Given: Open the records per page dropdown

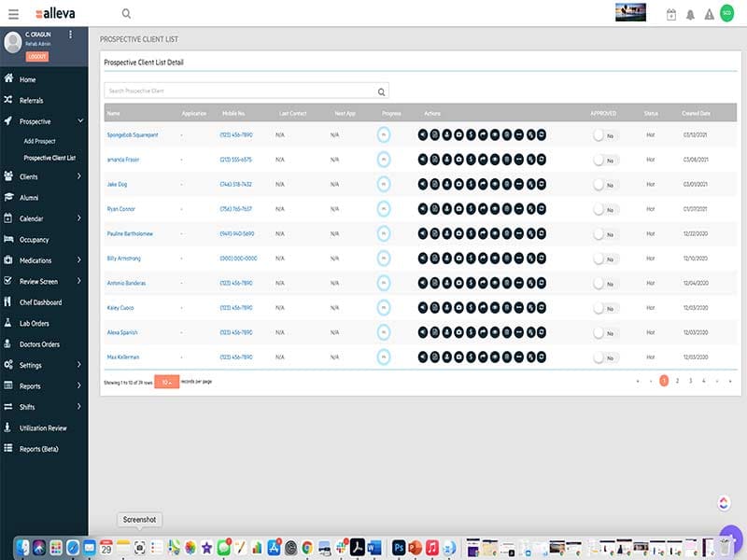Looking at the screenshot, I should [x=166, y=382].
